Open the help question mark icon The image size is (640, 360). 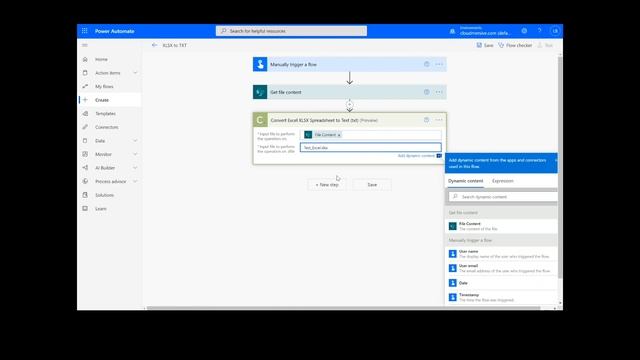pos(539,31)
